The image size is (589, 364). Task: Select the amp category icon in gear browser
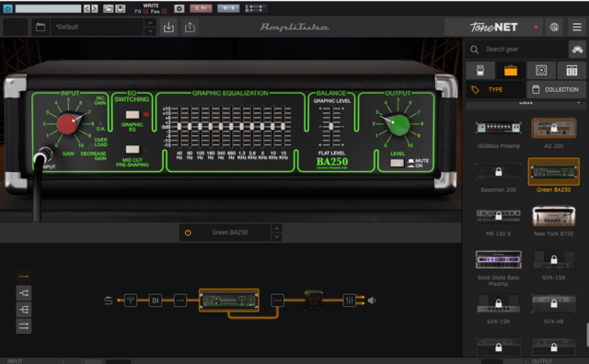tap(511, 71)
